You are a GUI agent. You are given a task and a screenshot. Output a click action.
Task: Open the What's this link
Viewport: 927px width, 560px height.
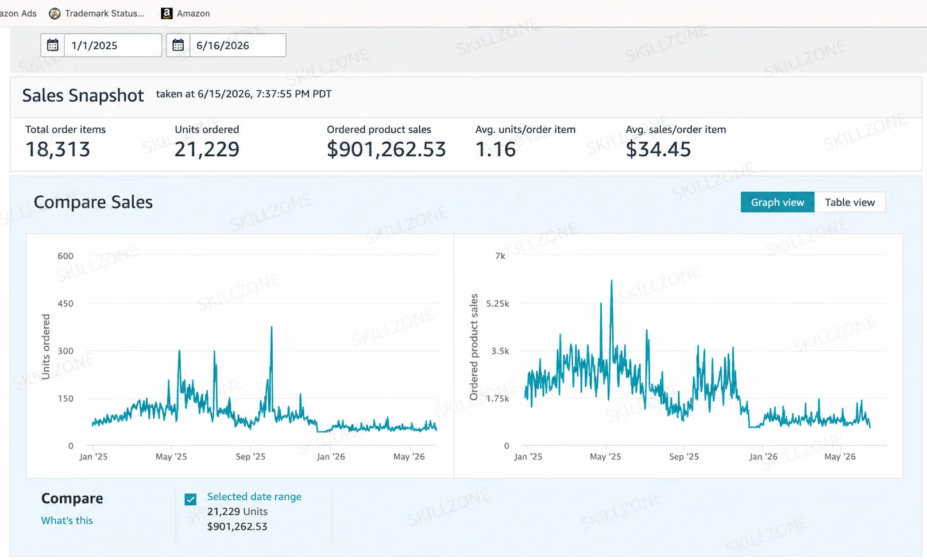coord(67,520)
